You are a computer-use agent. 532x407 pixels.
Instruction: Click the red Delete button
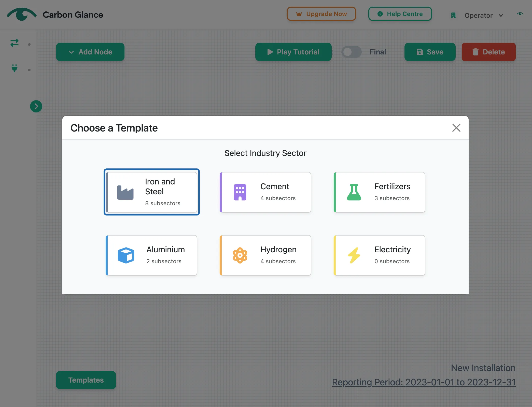click(x=488, y=52)
